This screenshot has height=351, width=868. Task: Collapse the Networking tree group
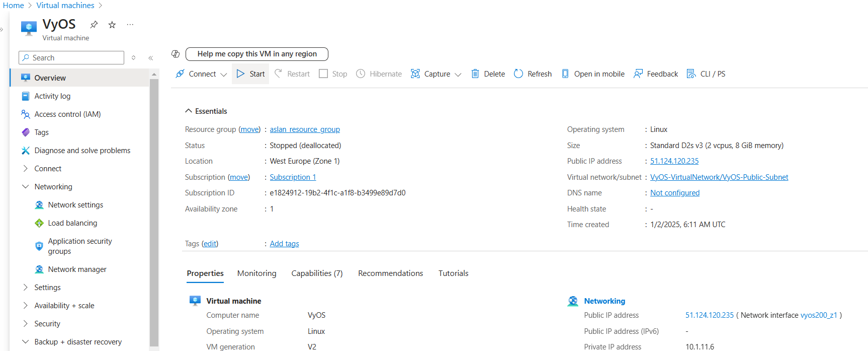click(x=26, y=187)
